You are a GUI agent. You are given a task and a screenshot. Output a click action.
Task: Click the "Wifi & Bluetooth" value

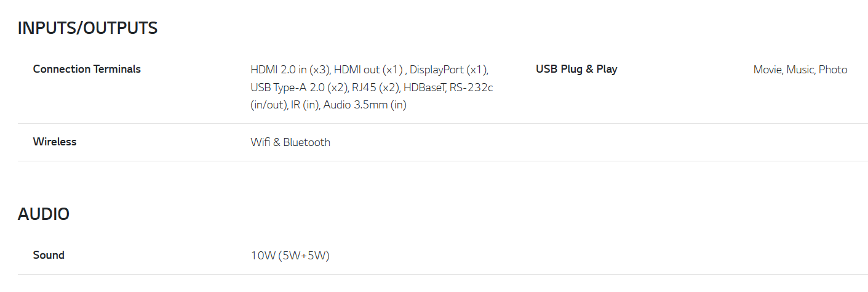[x=290, y=142]
